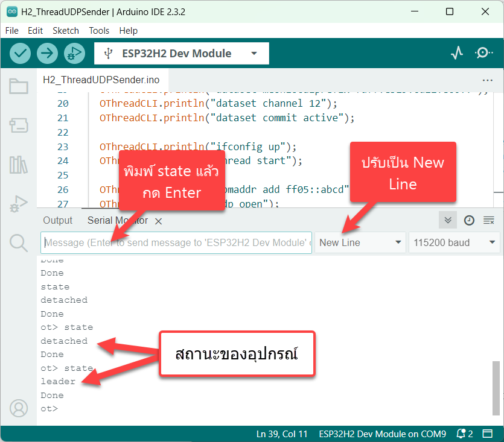Toggle timestamp clock in Serial Monitor
Screen dimensions: 504x442
(469, 221)
